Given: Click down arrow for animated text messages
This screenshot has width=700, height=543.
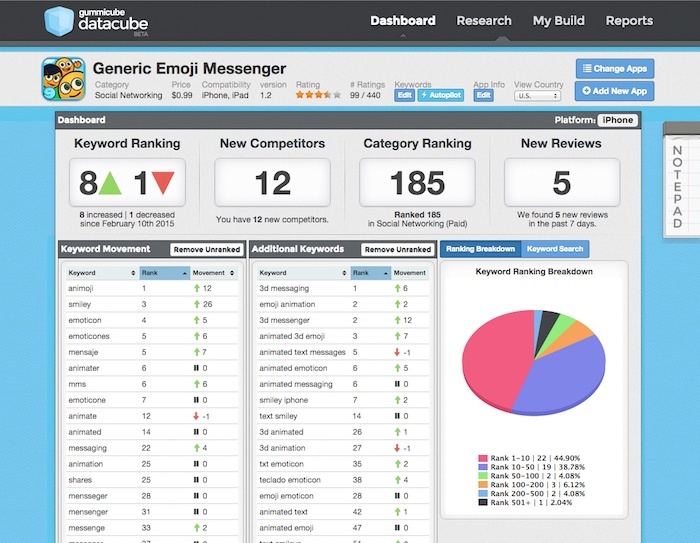Looking at the screenshot, I should [x=397, y=352].
